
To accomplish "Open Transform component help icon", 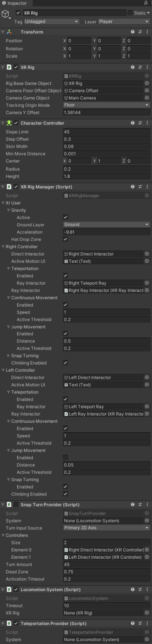I will tap(133, 32).
